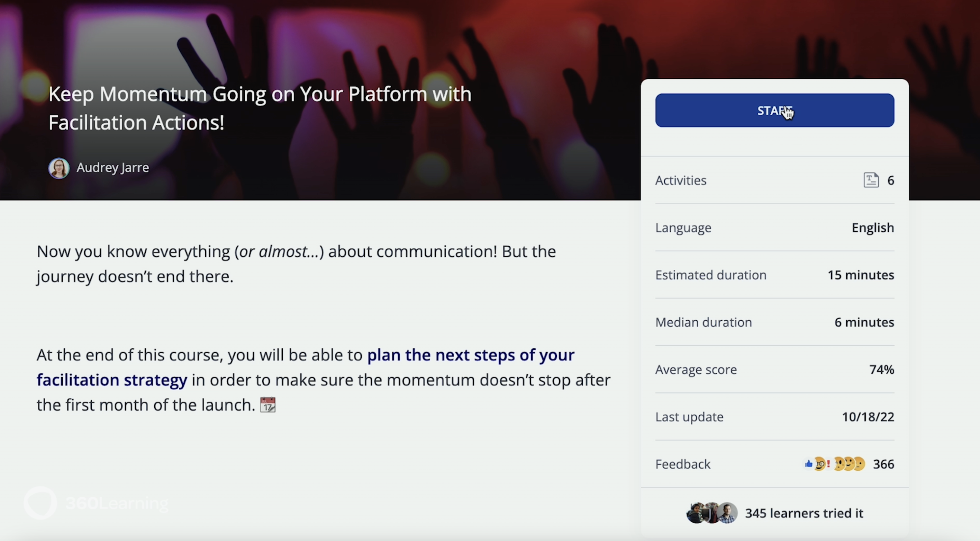Image resolution: width=980 pixels, height=541 pixels.
Task: Click the Activities document icon
Action: 871,180
